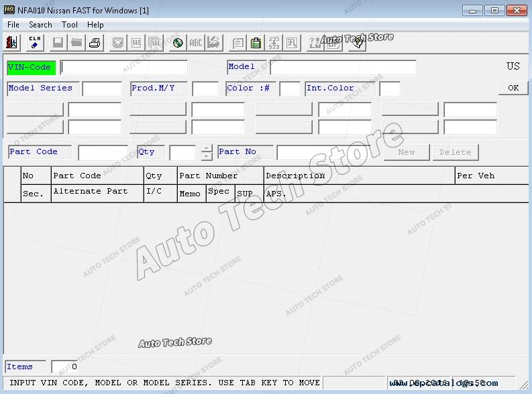The width and height of the screenshot is (532, 394).
Task: Click the Description column header
Action: click(360, 176)
